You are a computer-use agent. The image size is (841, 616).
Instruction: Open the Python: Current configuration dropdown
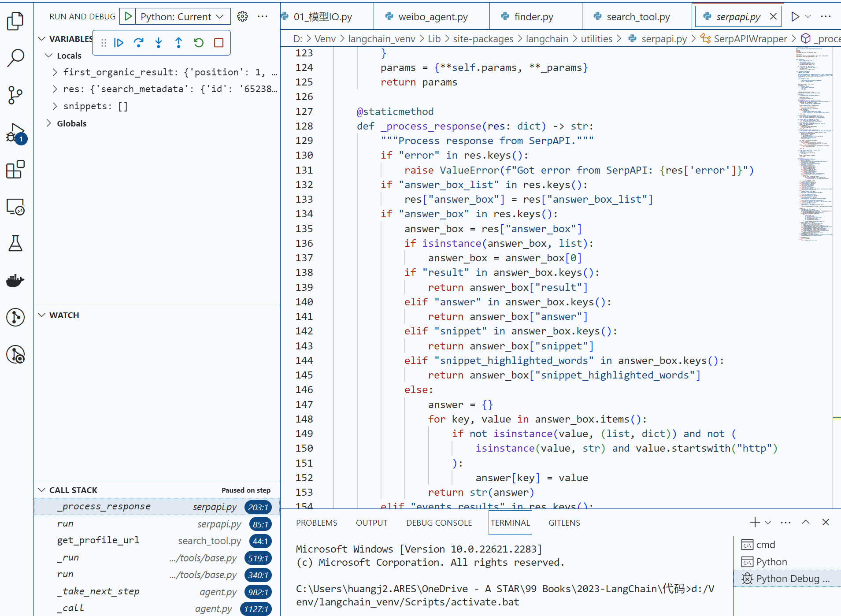[x=182, y=17]
